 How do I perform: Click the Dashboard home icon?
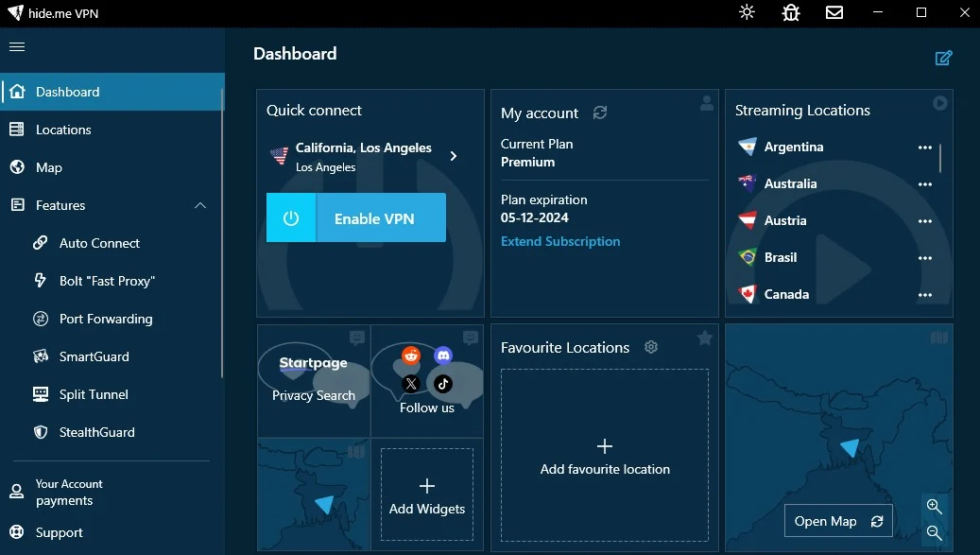[x=18, y=92]
